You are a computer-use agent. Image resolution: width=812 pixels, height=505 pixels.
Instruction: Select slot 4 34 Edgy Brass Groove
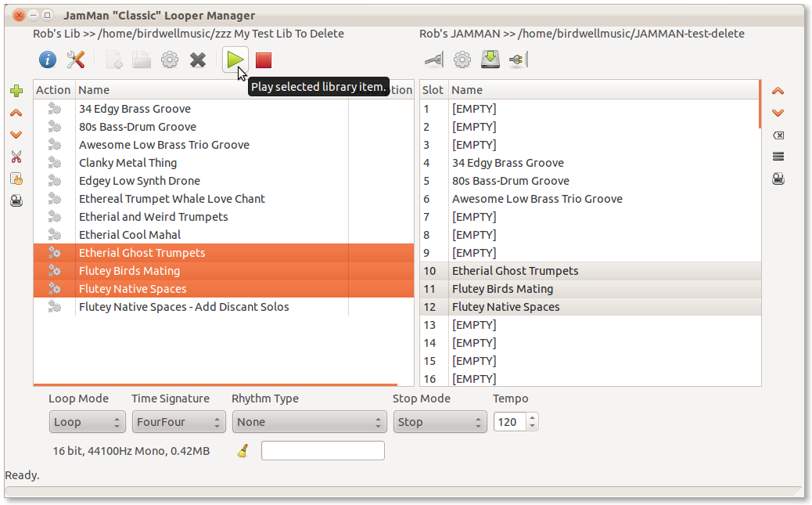tap(589, 163)
